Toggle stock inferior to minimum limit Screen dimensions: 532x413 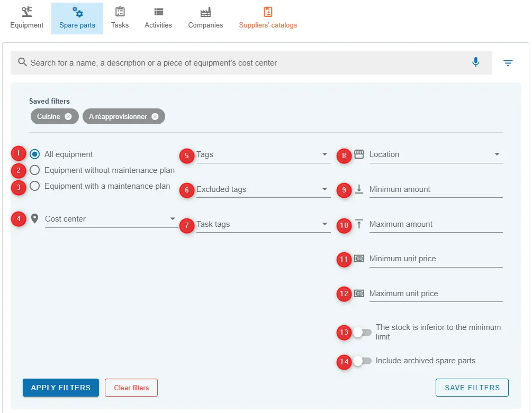pos(362,333)
